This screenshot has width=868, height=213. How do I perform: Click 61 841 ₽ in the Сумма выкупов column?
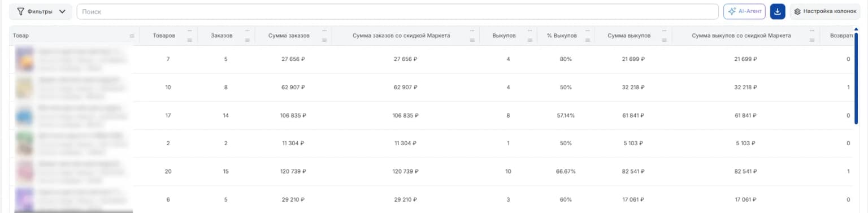[633, 116]
